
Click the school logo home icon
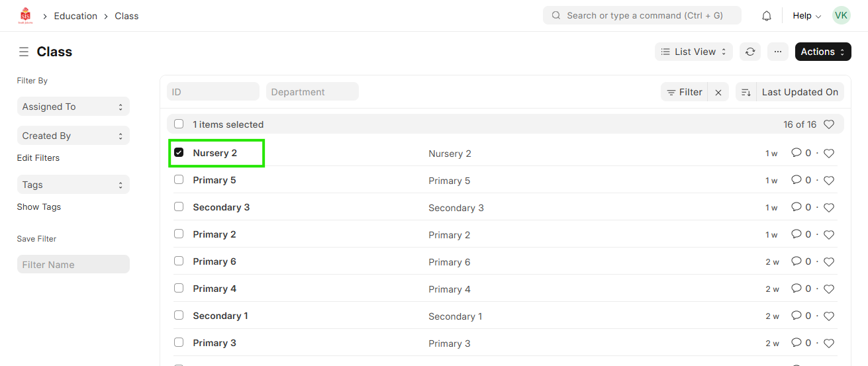coord(25,16)
